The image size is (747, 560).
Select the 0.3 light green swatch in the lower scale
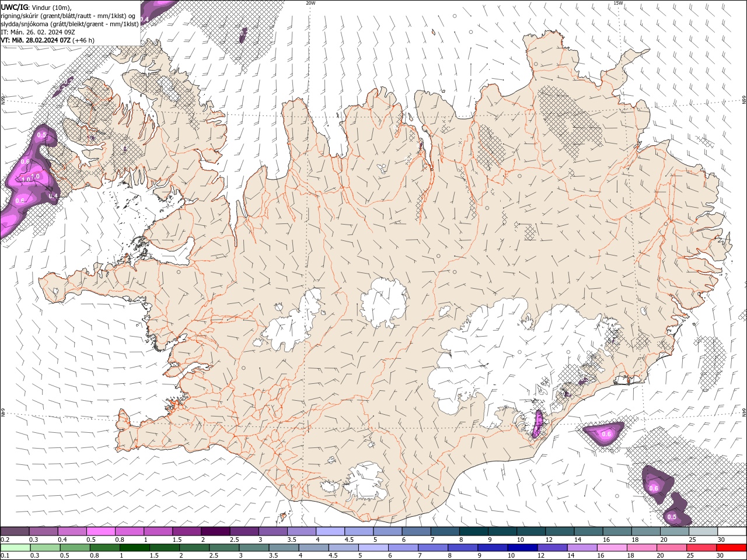point(45,548)
